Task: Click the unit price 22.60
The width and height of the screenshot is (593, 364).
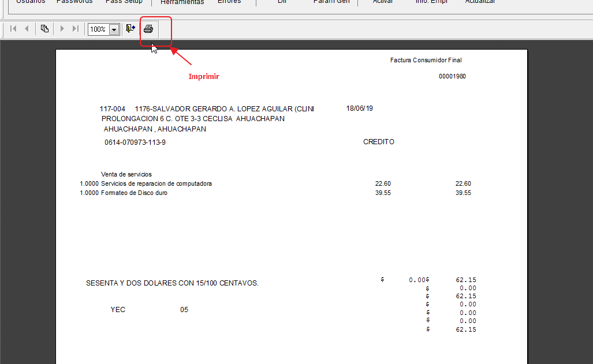Action: pos(383,183)
